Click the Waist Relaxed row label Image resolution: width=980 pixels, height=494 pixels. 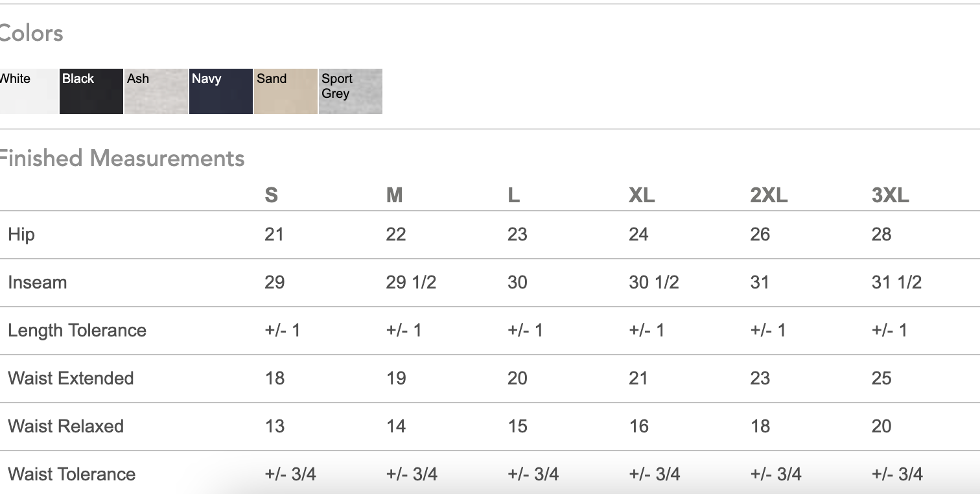click(65, 427)
